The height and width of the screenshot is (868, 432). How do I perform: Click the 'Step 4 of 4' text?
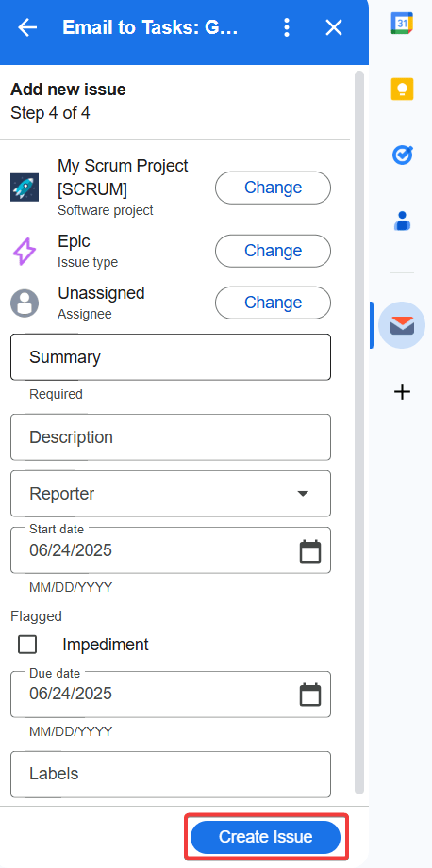click(50, 113)
